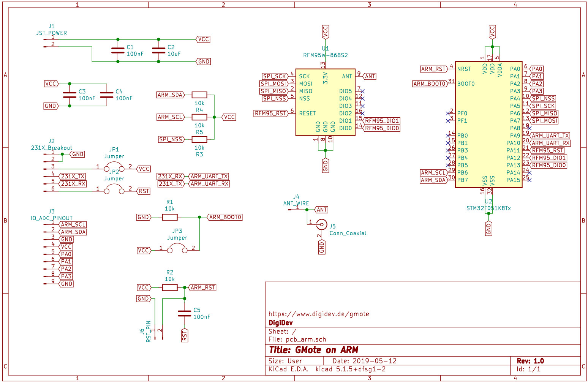
Task: Select the 'STM32F051K8Tx' value label
Action: (x=488, y=208)
